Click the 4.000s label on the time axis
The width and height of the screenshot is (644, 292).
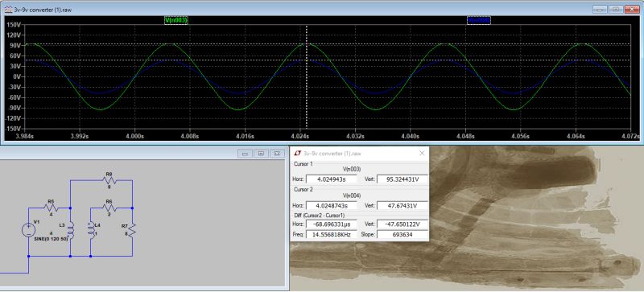click(135, 136)
